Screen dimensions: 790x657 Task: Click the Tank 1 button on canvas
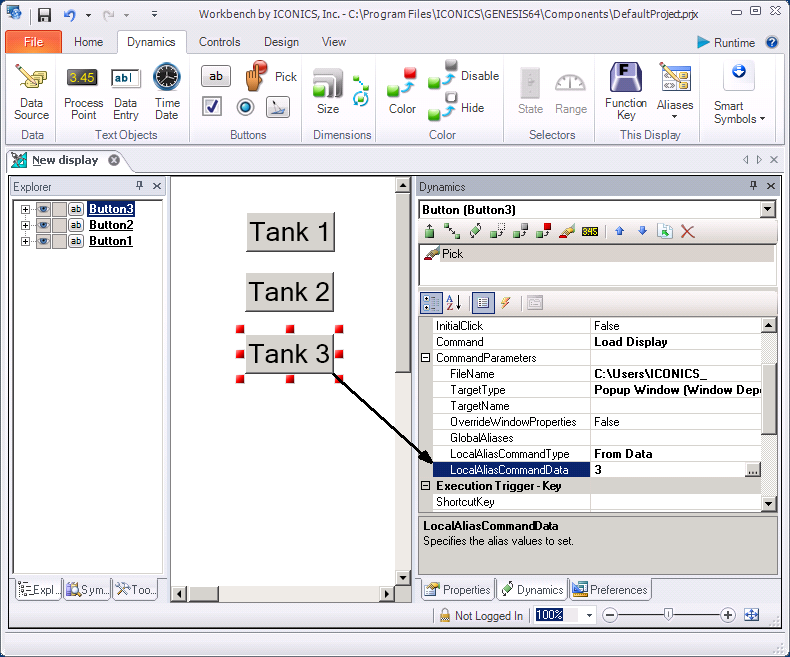pos(290,232)
